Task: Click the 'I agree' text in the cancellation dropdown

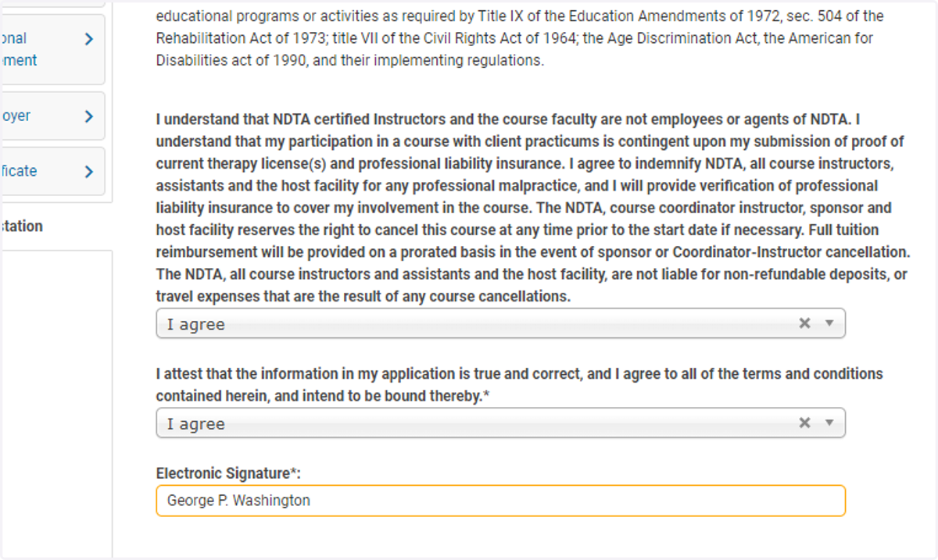Action: [196, 325]
